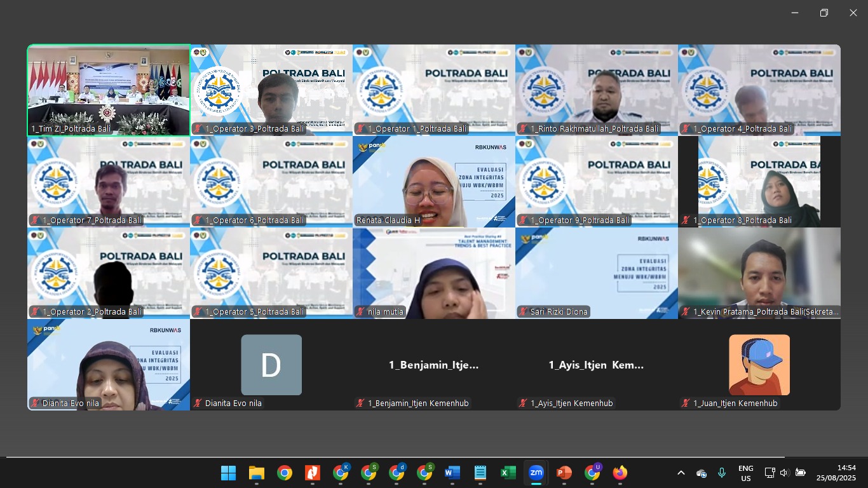Switch to Excel via its taskbar icon
The width and height of the screenshot is (868, 488).
(508, 473)
